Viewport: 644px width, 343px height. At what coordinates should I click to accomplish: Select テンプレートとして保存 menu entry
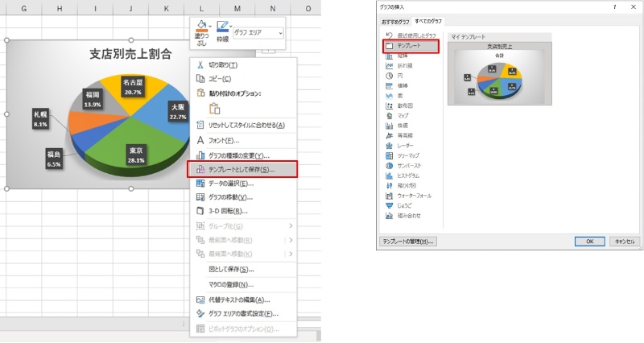(242, 170)
